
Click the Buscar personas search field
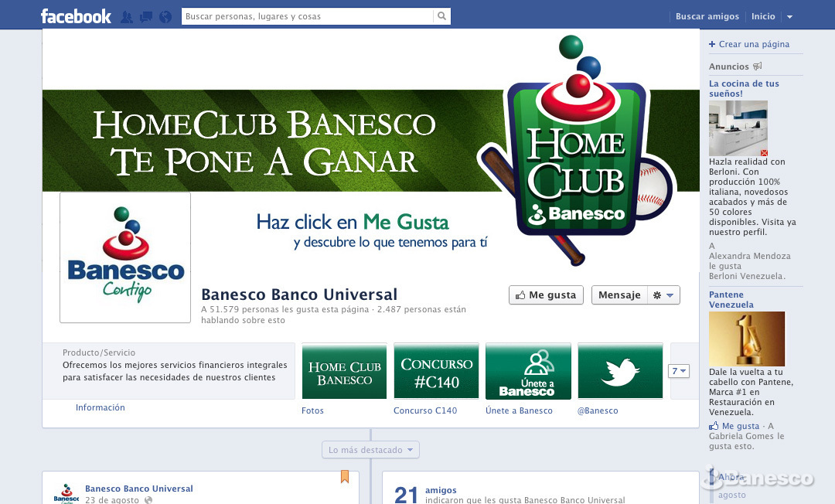(x=307, y=16)
